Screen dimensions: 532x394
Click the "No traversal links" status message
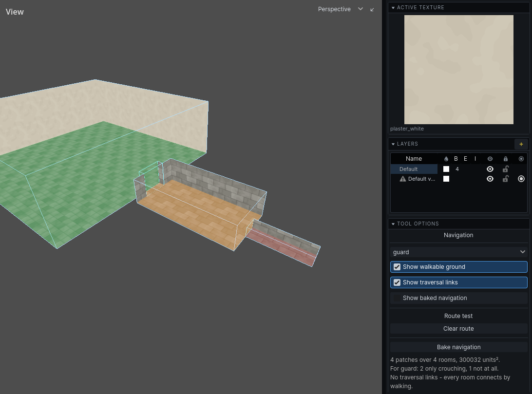450,382
